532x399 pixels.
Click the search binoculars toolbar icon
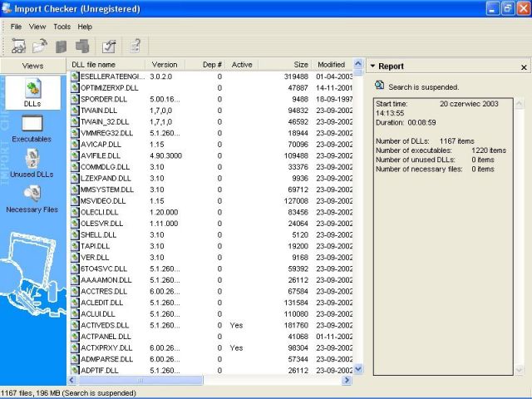tap(18, 46)
